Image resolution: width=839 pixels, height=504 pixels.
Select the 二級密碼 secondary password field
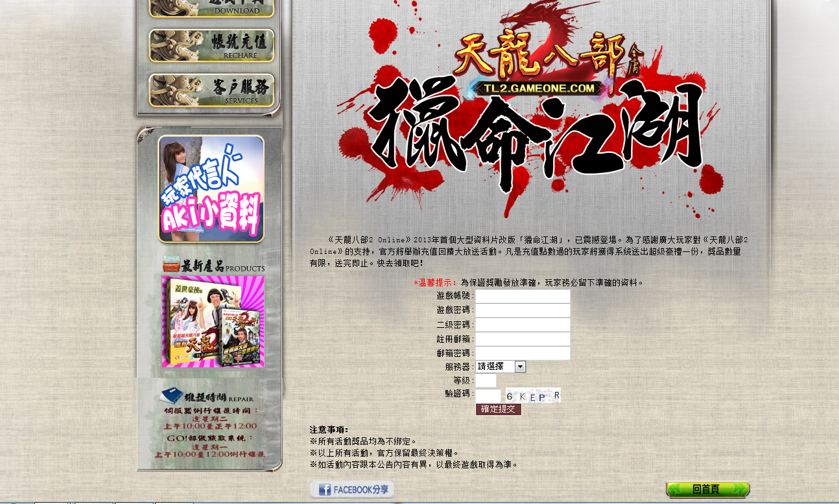point(523,325)
